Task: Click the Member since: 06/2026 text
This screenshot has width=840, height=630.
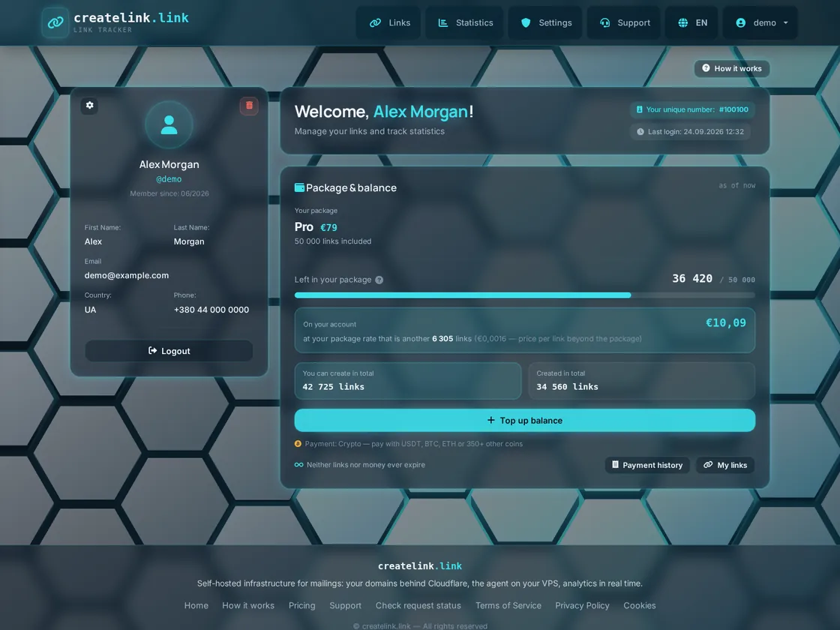Action: [x=169, y=193]
